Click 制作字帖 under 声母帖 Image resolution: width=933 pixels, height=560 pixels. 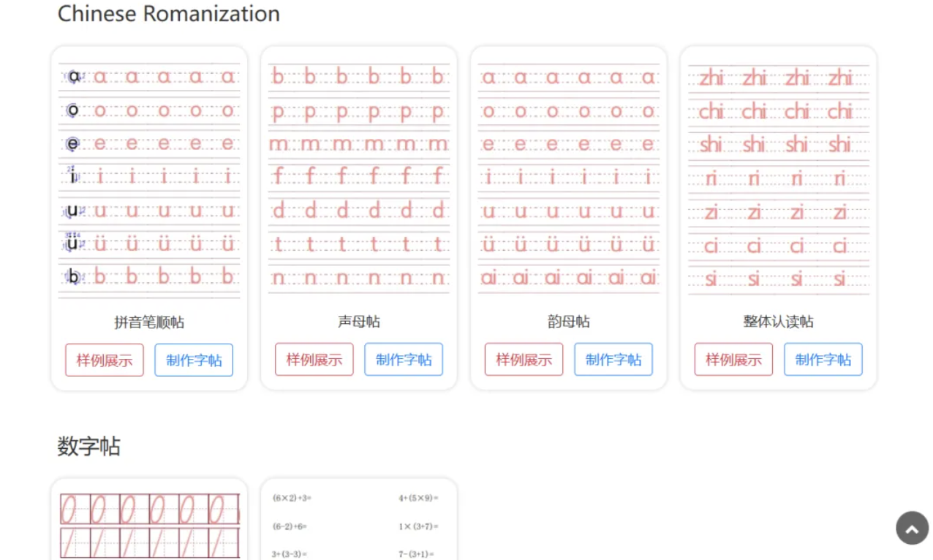[404, 360]
